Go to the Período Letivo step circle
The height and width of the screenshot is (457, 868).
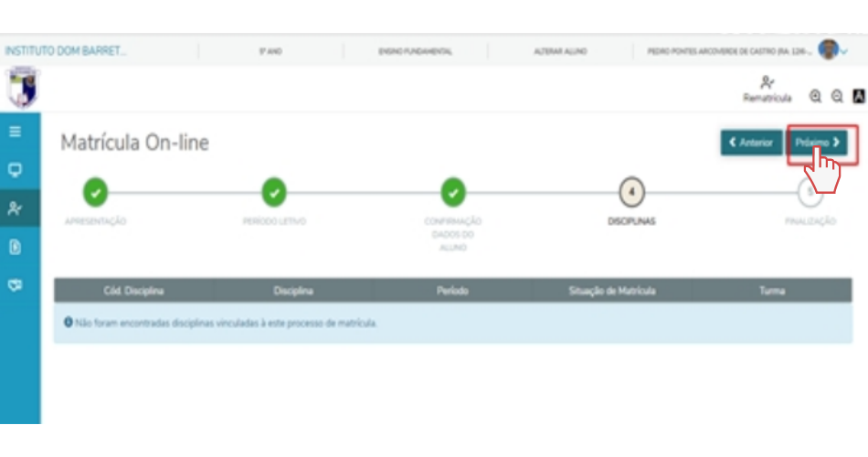coord(274,192)
